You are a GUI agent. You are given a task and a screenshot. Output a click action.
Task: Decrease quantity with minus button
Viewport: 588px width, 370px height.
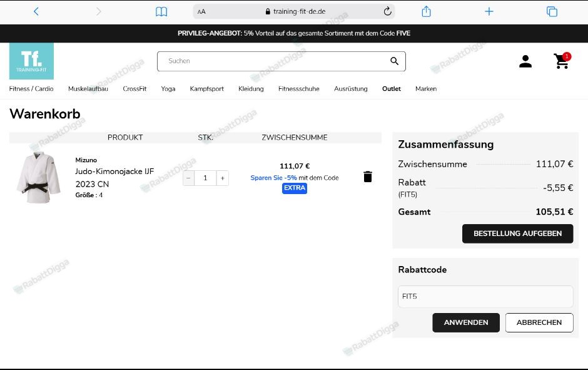(x=189, y=178)
